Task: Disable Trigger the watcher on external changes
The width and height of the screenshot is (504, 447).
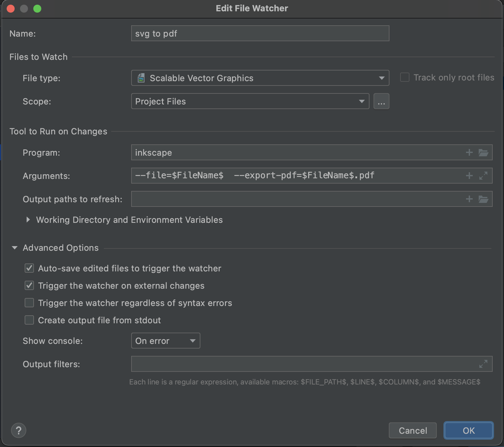Action: 29,285
